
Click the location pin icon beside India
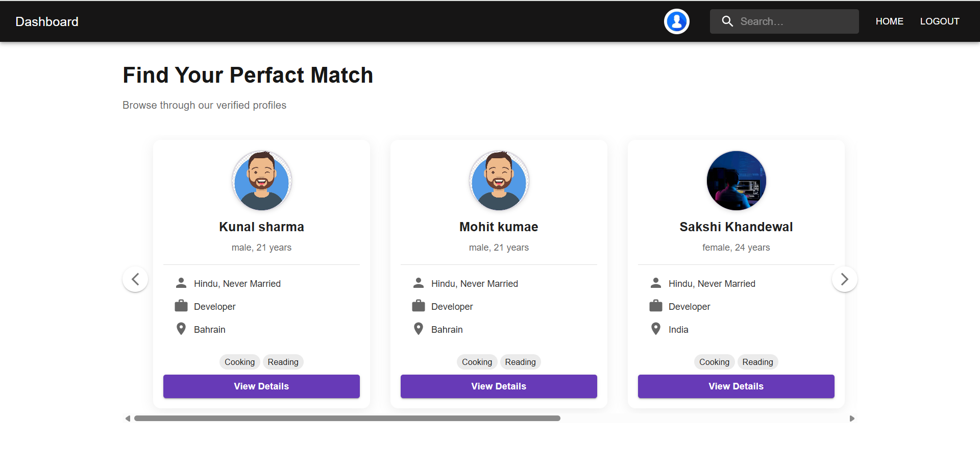point(656,329)
